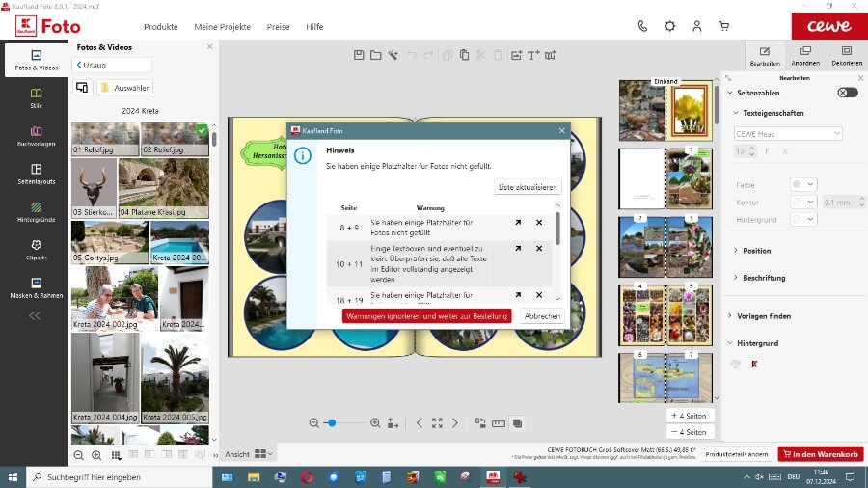Image resolution: width=868 pixels, height=488 pixels.
Task: Switch to the Anordnen tab
Action: pos(805,56)
